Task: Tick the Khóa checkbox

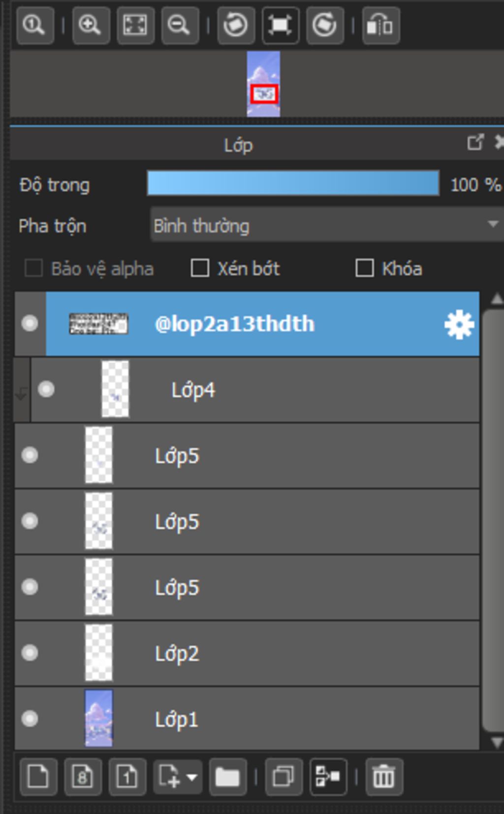Action: tap(364, 268)
